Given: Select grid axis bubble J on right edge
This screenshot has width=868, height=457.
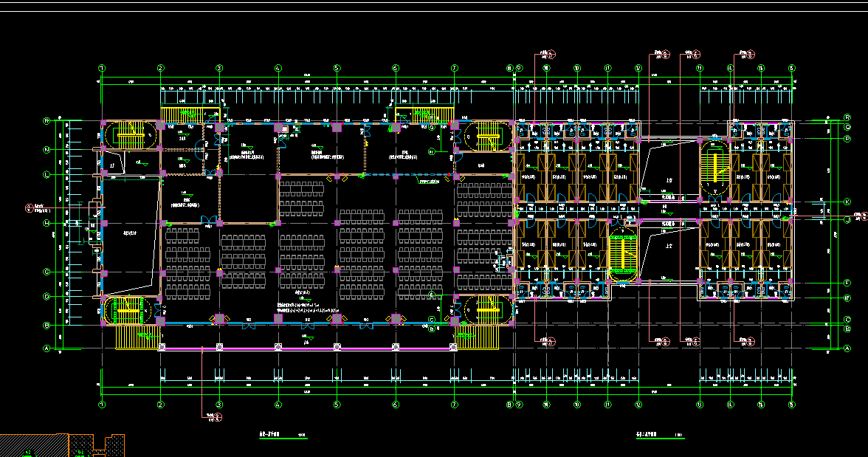Looking at the screenshot, I should point(847,220).
